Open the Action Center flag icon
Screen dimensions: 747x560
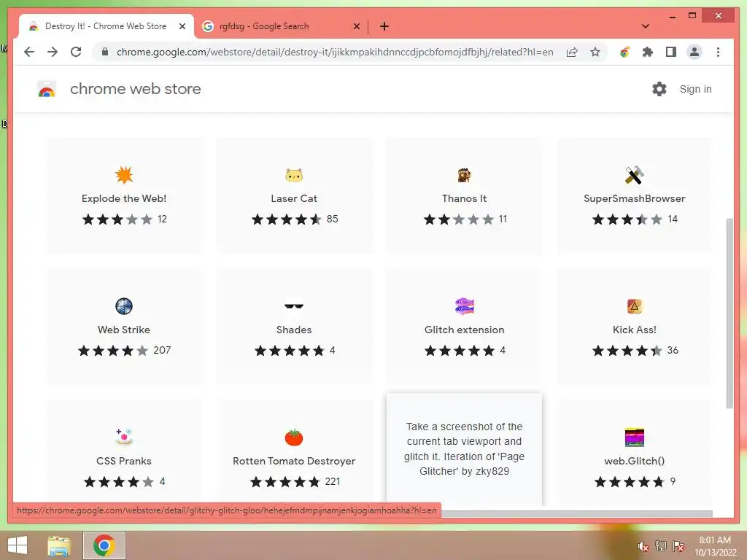pyautogui.click(x=678, y=546)
